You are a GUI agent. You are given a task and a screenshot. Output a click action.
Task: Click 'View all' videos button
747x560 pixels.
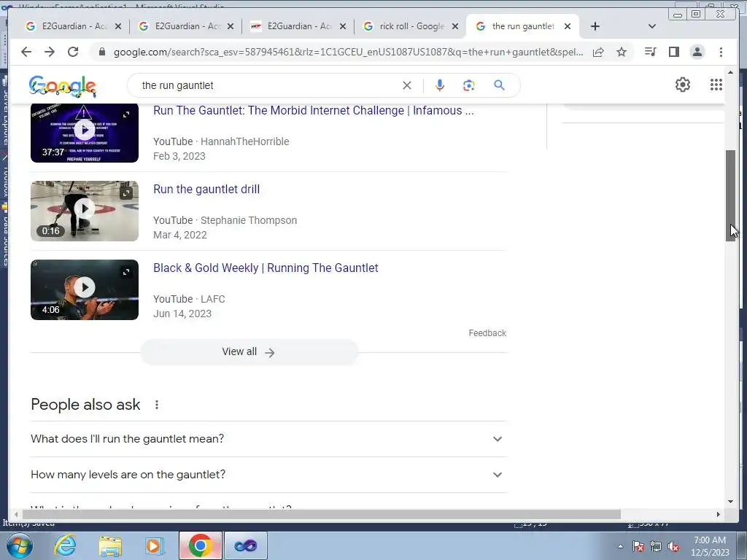(249, 352)
